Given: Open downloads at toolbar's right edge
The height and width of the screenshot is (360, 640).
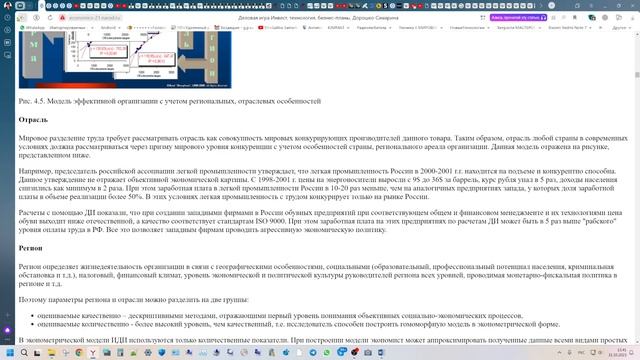Looking at the screenshot, I should tap(632, 18).
